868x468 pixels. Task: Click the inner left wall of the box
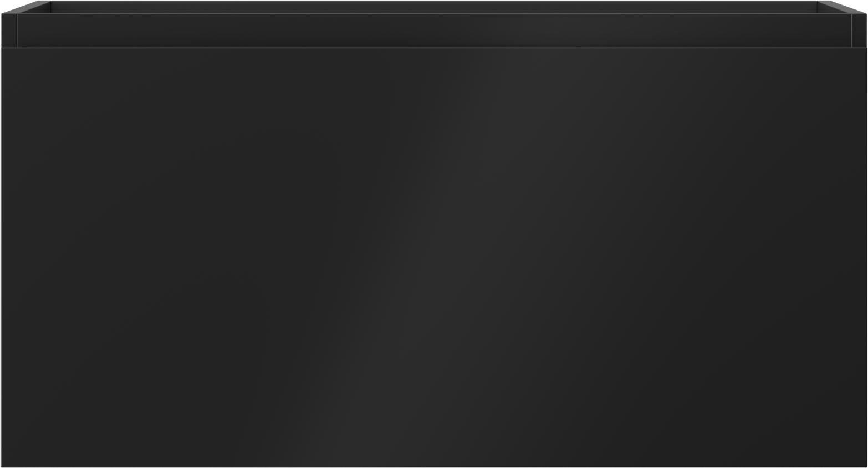point(34,7)
